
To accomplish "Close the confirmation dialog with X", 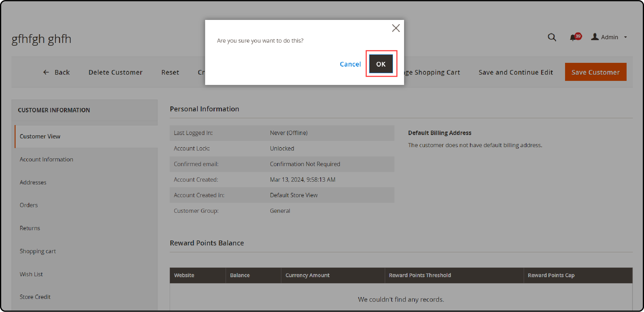I will coord(396,28).
